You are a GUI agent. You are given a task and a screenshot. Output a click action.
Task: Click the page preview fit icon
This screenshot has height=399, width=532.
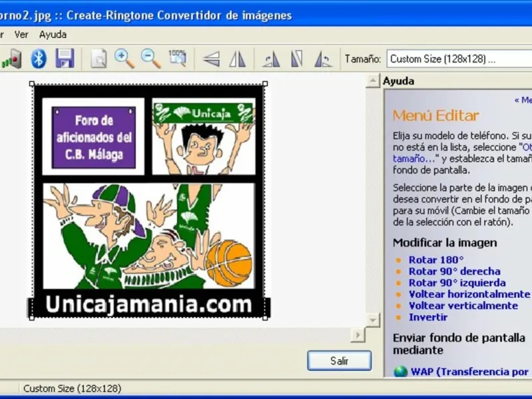tap(98, 59)
